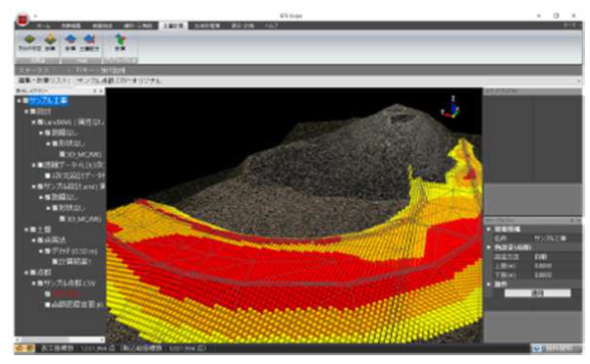Click the green mesh grid ribbon icon
The width and height of the screenshot is (590, 364).
pos(29,39)
